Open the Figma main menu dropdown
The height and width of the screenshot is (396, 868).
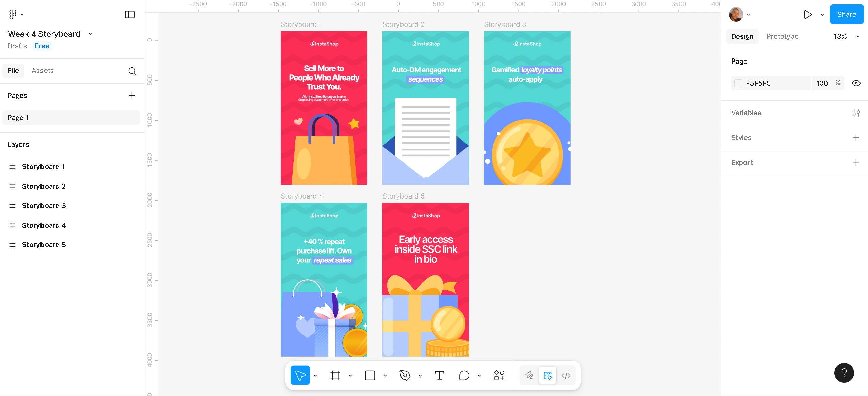[16, 14]
